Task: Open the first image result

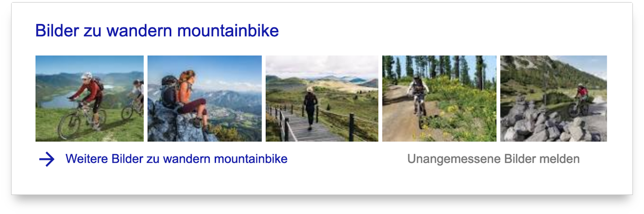Action: pyautogui.click(x=89, y=99)
